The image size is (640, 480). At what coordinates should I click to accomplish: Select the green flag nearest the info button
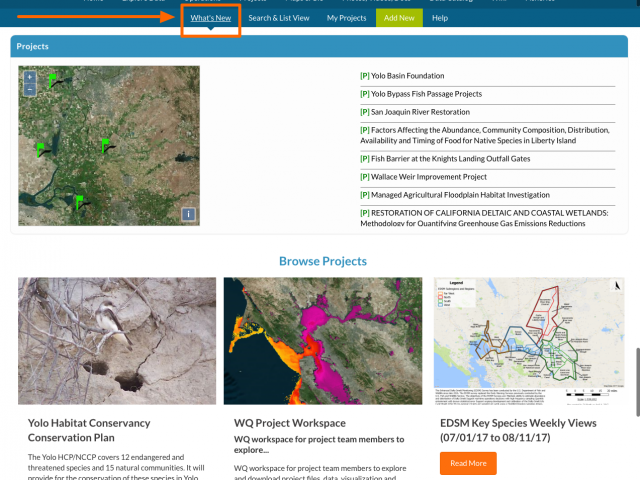[x=80, y=202]
